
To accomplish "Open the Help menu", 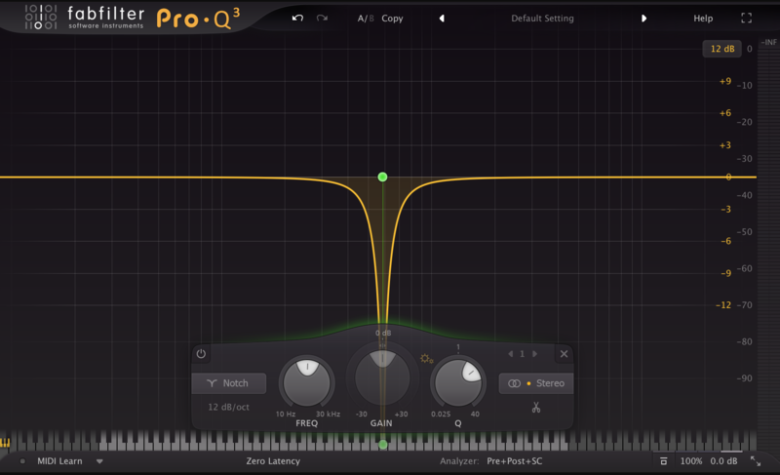I will pos(703,18).
